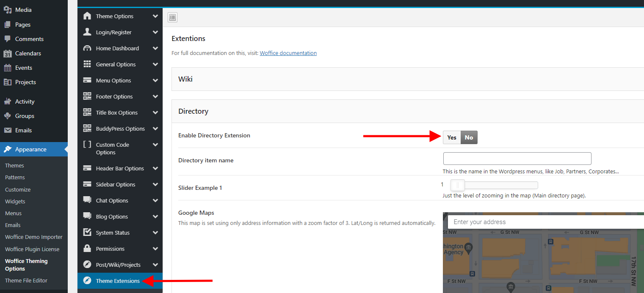Open the Woffice documentation link
Screen dimensions: 644x293
pos(288,53)
